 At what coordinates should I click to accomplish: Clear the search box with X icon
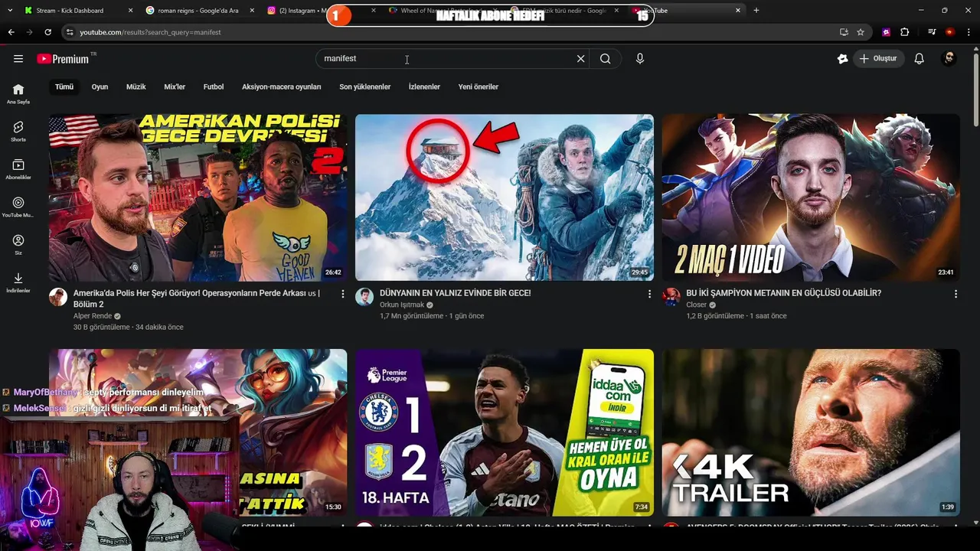(x=580, y=59)
